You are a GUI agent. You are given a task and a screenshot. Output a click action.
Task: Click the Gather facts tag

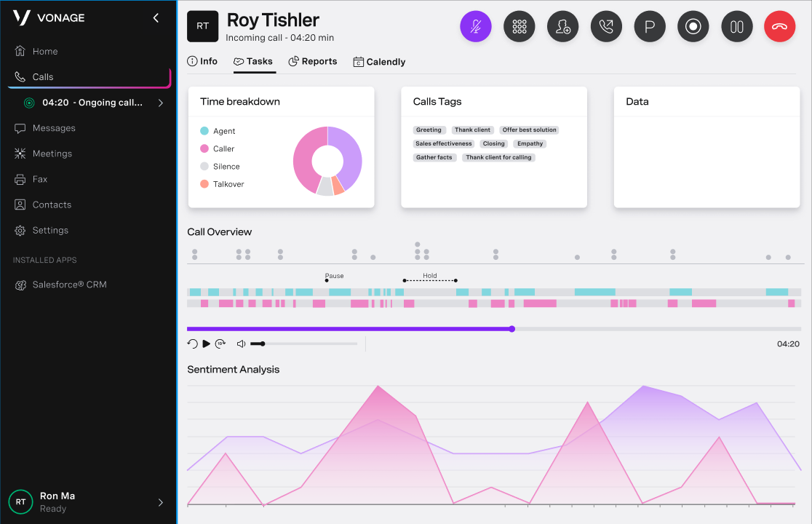pos(434,157)
